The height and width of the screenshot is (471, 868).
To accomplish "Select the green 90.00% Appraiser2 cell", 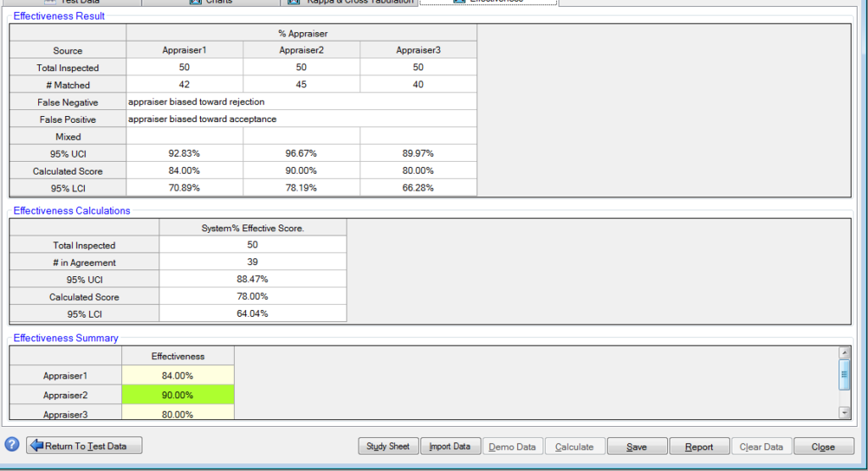I will 178,395.
